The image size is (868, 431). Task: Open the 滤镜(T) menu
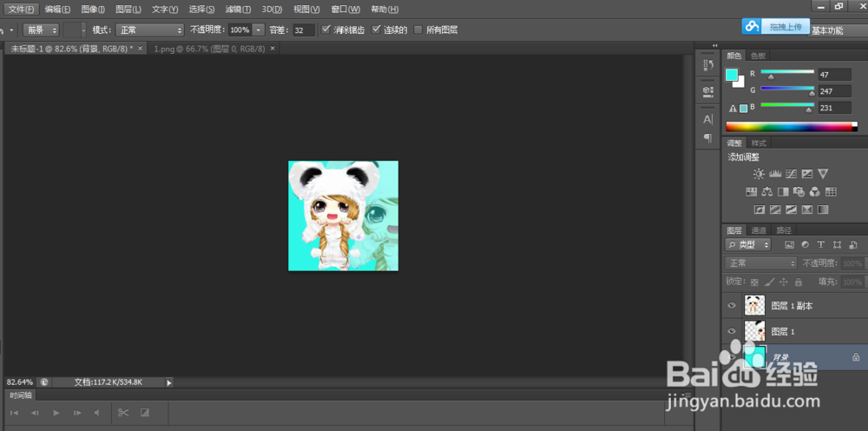click(238, 10)
